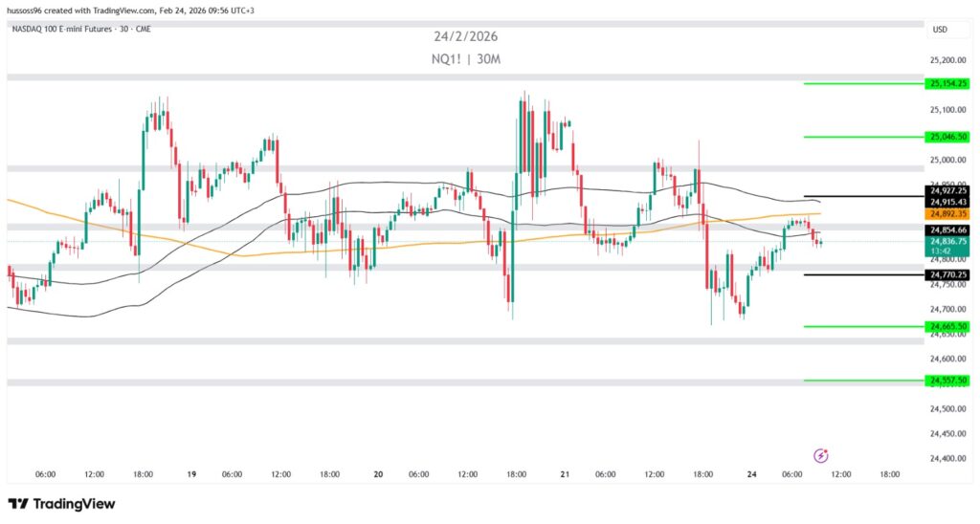Image resolution: width=980 pixels, height=524 pixels.
Task: Click the black 24,927.25 price label
Action: pos(948,191)
